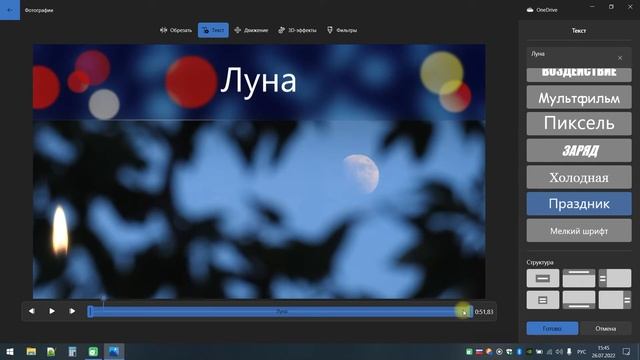This screenshot has width=640, height=360.
Task: Click the Bluetooth tray icon
Action: point(519,351)
